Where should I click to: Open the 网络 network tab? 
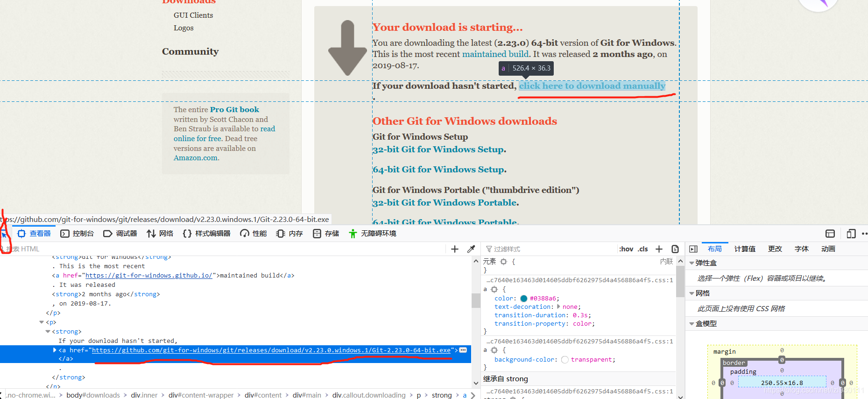point(160,234)
